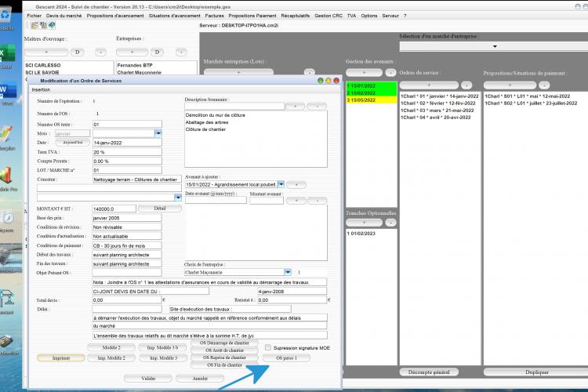Click the Annuler button
588x392 pixels.
[x=199, y=379]
